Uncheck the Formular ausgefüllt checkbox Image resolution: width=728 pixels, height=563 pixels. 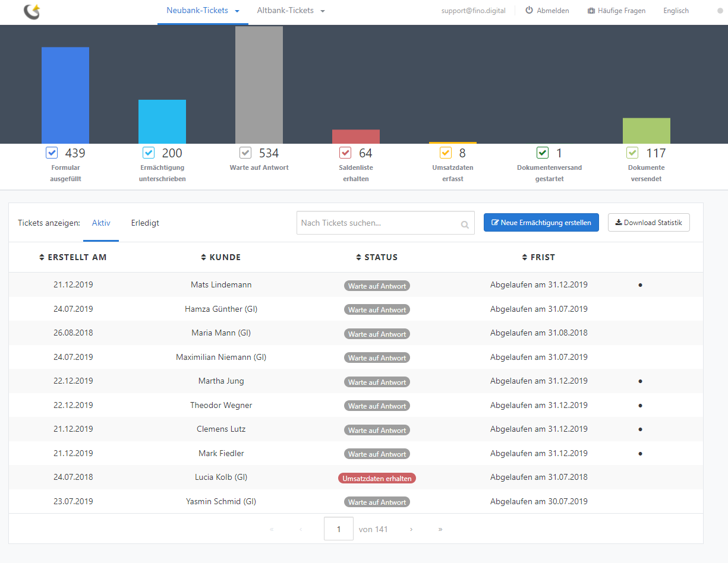52,153
